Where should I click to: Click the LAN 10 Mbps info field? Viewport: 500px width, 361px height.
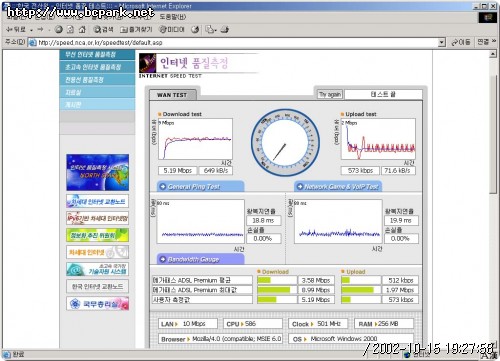pos(188,324)
